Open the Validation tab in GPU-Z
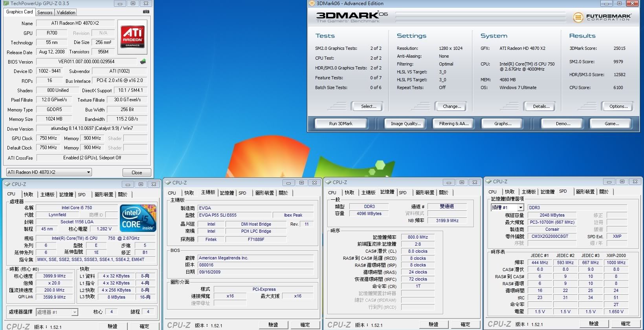The width and height of the screenshot is (644, 330). [66, 13]
